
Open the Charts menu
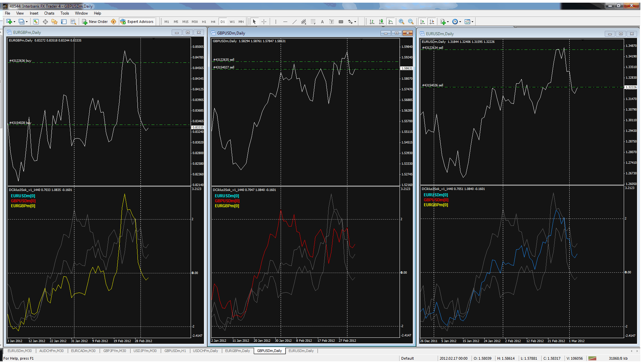(x=49, y=13)
